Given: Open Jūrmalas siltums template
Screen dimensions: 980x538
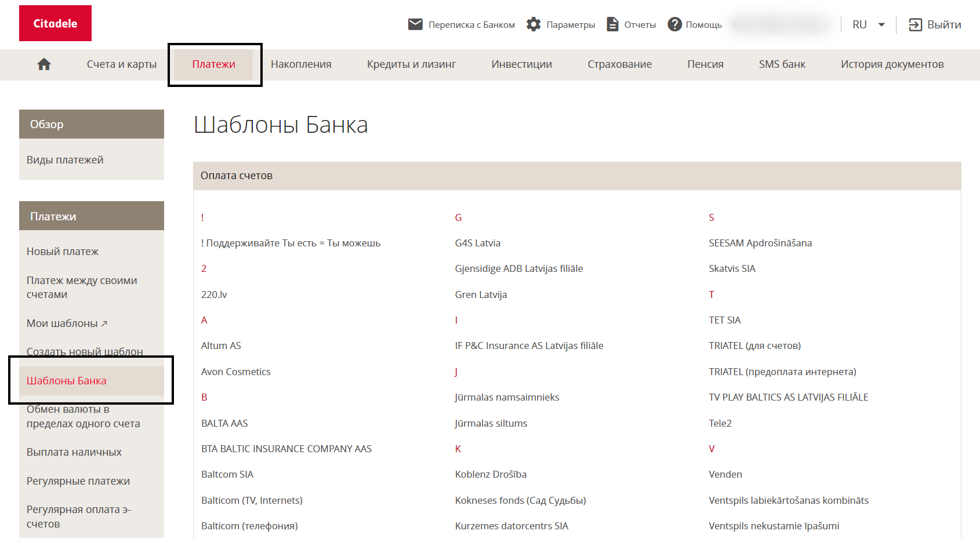Looking at the screenshot, I should click(x=491, y=423).
